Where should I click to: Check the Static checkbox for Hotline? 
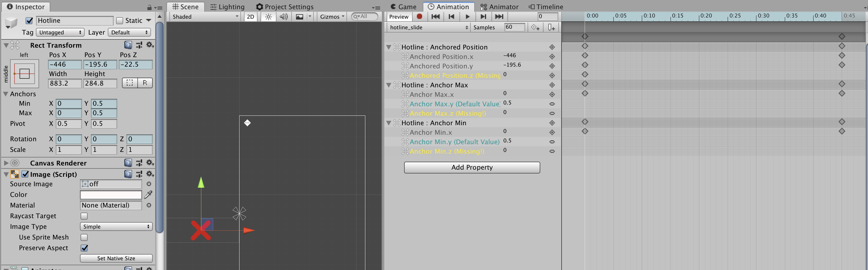click(120, 20)
